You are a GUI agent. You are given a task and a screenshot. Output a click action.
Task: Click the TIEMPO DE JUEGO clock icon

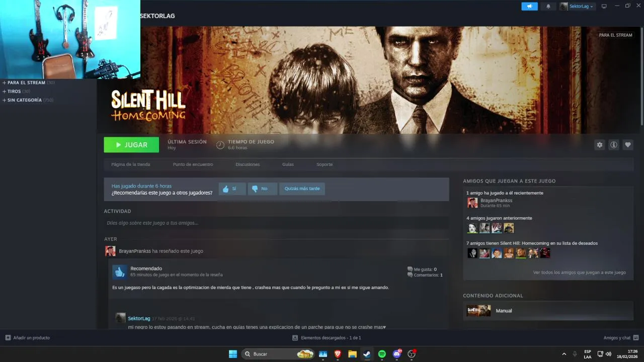220,145
